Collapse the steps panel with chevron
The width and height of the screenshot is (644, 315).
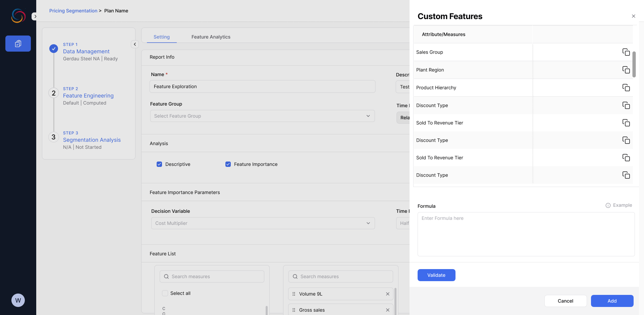coord(135,44)
